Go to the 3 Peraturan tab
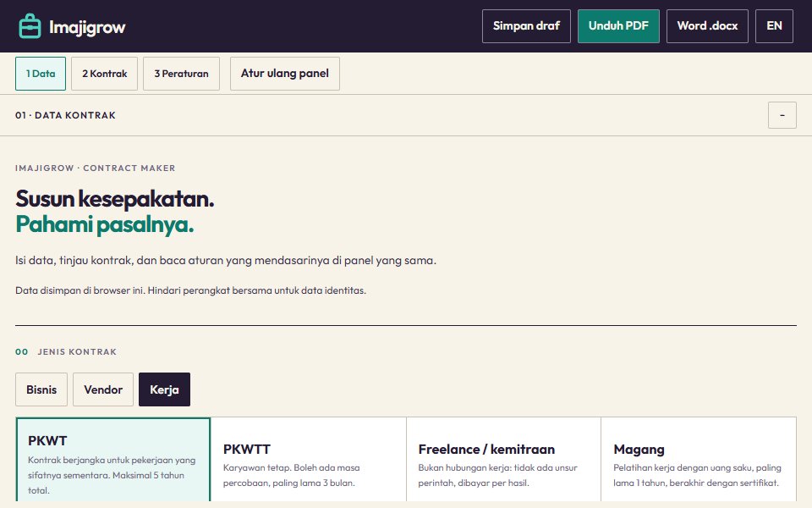This screenshot has width=812, height=508. (181, 74)
